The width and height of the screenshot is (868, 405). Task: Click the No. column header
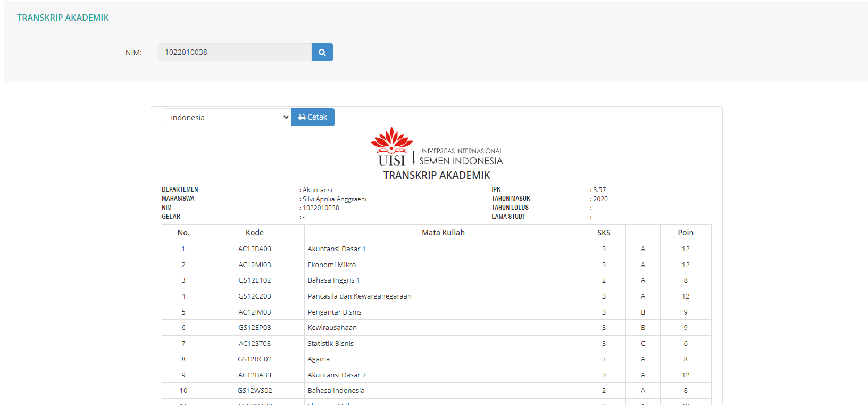click(183, 233)
